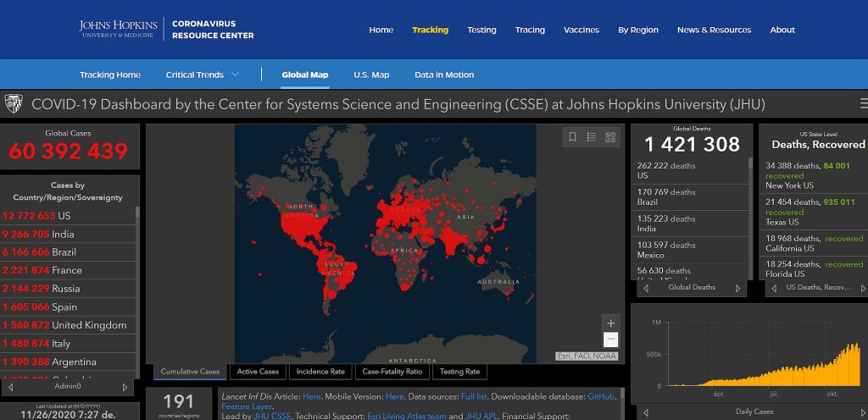Select United Kingdom in cases list
Viewport: 868px width, 420px height.
[68, 325]
